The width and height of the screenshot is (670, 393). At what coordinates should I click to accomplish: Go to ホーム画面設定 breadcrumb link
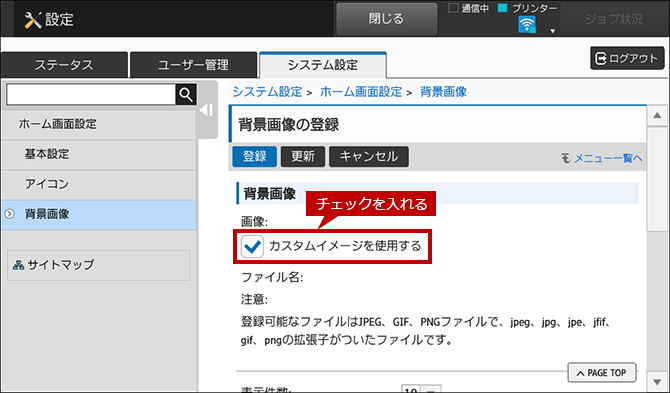coord(361,92)
